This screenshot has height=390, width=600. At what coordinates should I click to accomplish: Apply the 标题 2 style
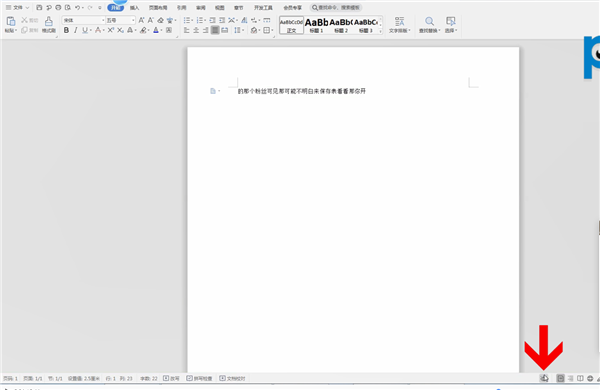click(x=341, y=25)
